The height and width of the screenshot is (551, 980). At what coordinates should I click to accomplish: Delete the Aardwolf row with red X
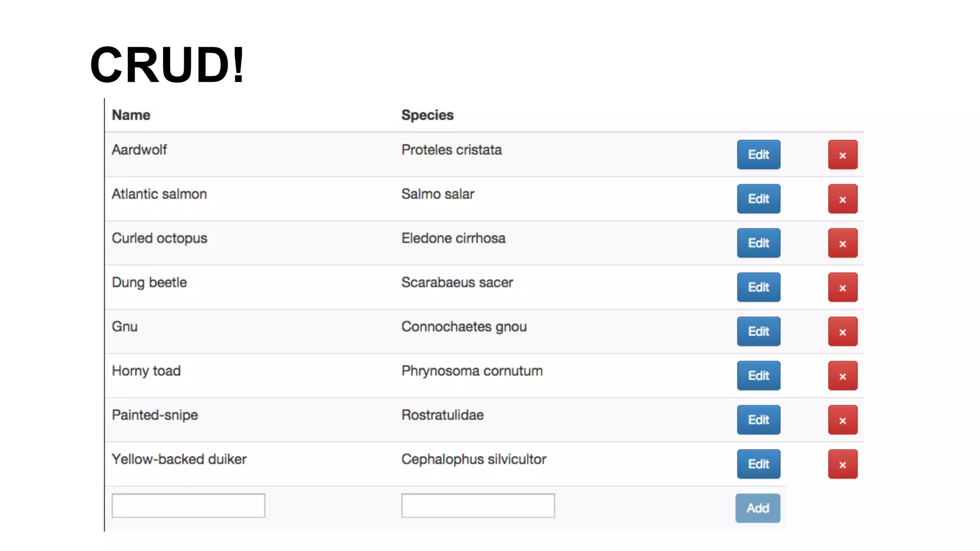pyautogui.click(x=842, y=154)
